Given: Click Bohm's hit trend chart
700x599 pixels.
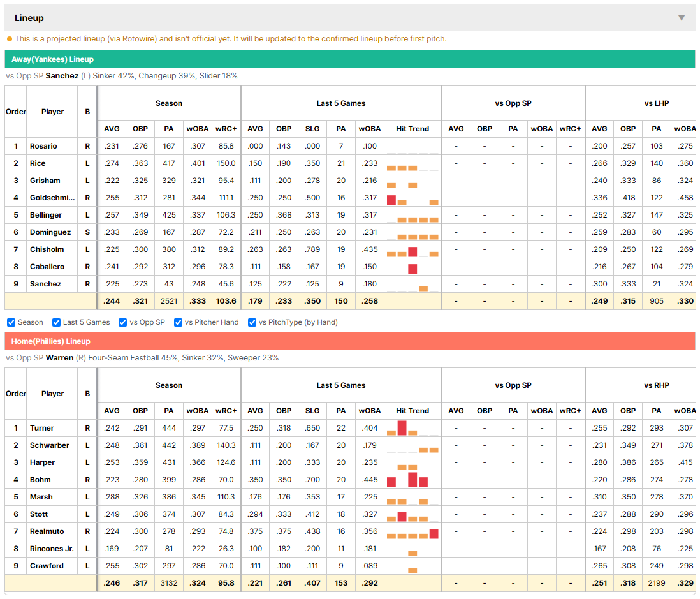Looking at the screenshot, I should pyautogui.click(x=412, y=480).
